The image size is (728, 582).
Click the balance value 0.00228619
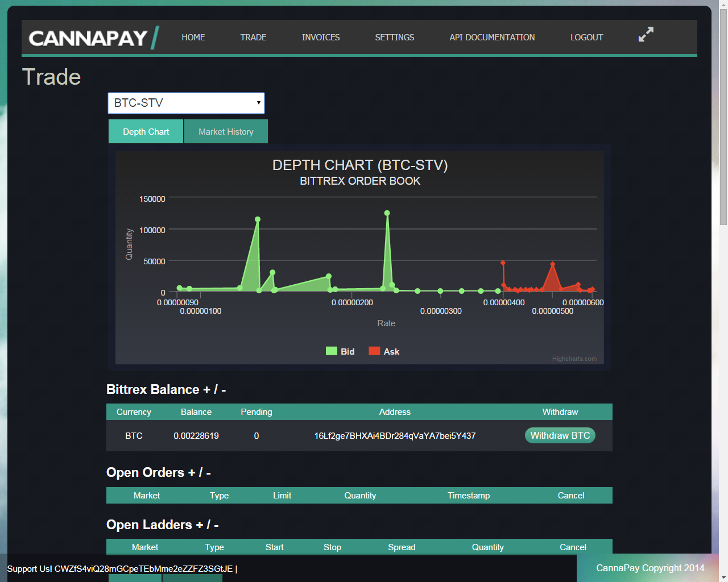(x=196, y=436)
